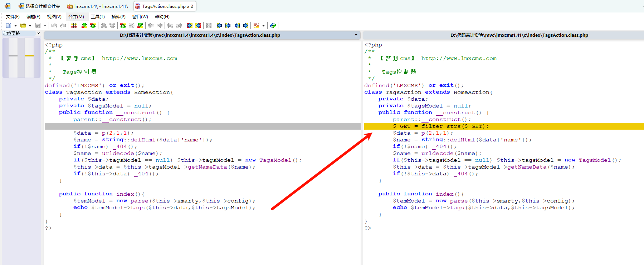Expand the New document dropdown arrow
The width and height of the screenshot is (644, 265).
[x=15, y=25]
